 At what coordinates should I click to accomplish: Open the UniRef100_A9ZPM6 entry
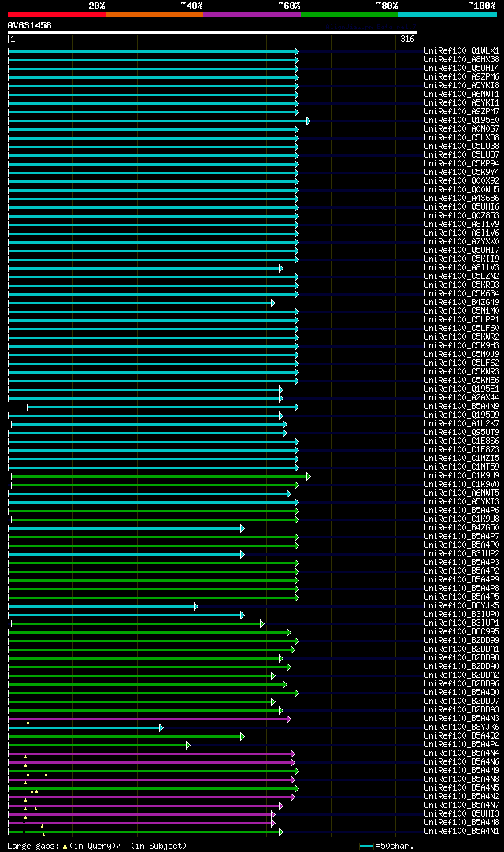coord(461,77)
